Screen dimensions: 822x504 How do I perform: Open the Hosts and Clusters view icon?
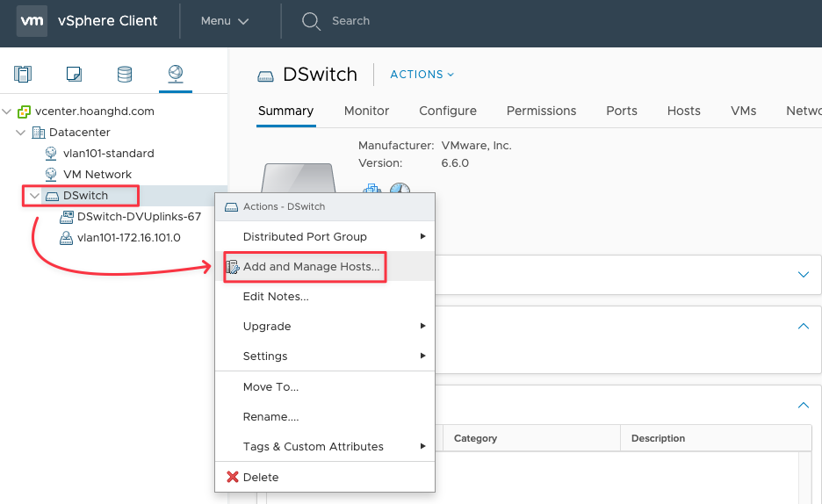coord(23,74)
